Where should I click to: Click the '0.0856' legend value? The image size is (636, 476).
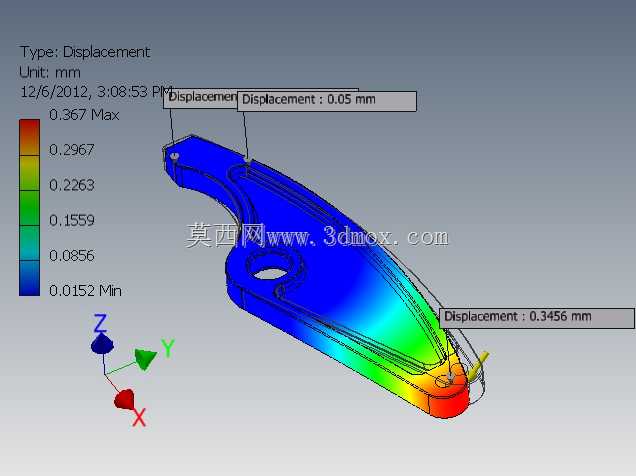tap(72, 256)
